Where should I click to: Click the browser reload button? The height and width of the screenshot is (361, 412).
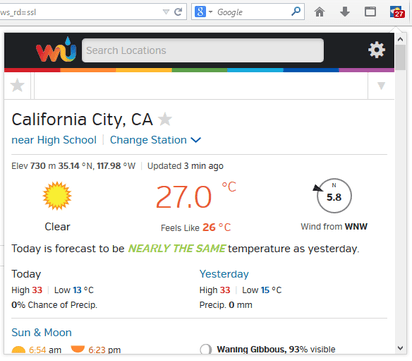tap(178, 12)
